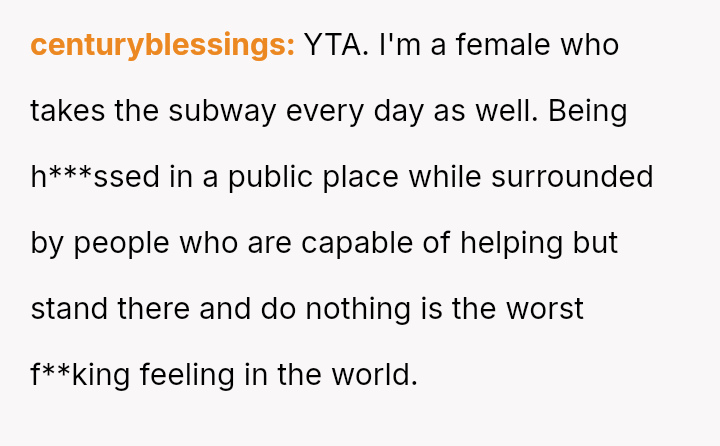Click the word "surrounded"

click(572, 177)
